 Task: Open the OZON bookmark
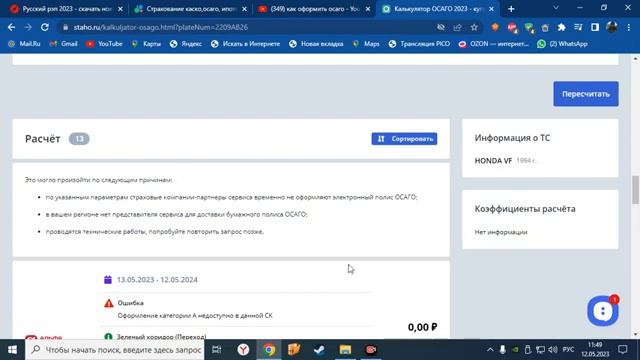(493, 44)
